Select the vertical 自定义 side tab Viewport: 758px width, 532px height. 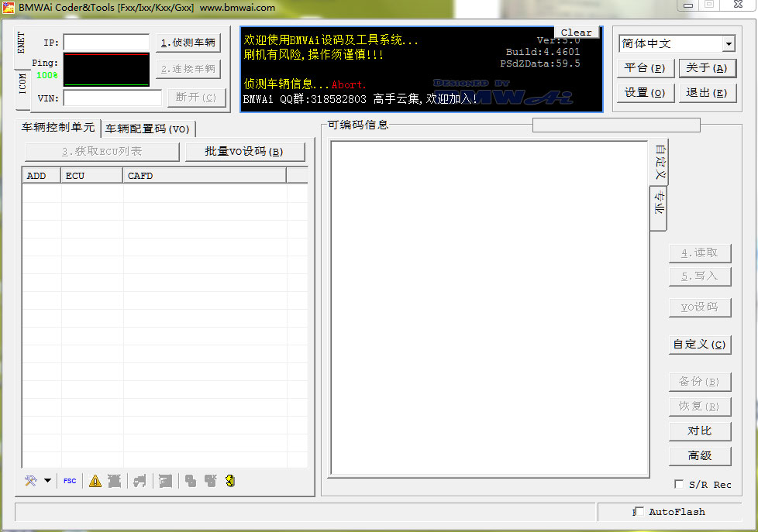pos(660,162)
